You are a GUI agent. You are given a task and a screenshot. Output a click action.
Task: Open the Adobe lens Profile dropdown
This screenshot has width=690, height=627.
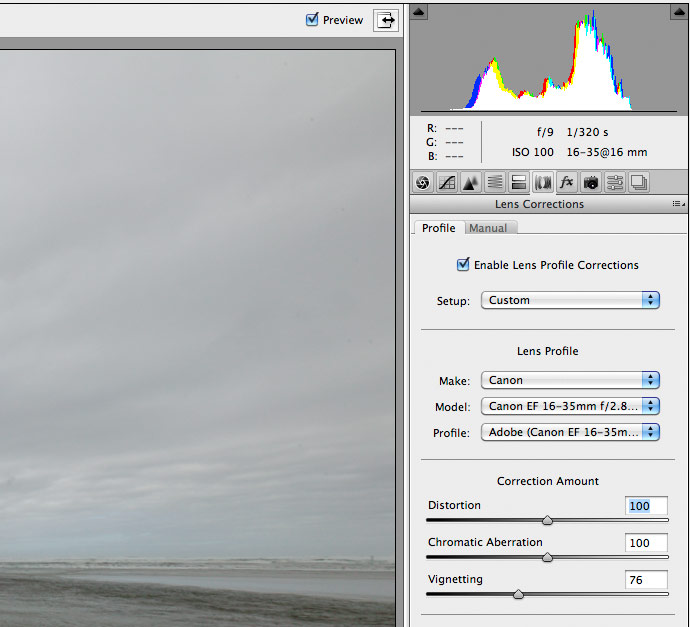[x=570, y=432]
